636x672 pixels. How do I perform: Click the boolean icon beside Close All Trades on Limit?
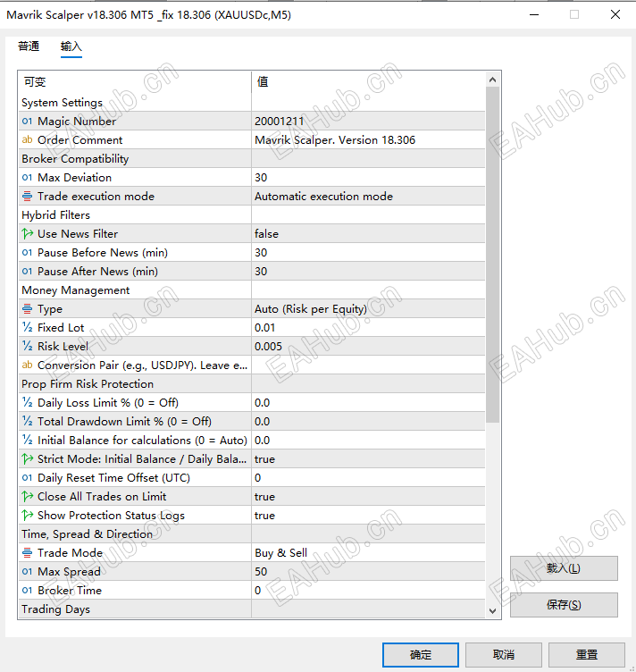(27, 496)
